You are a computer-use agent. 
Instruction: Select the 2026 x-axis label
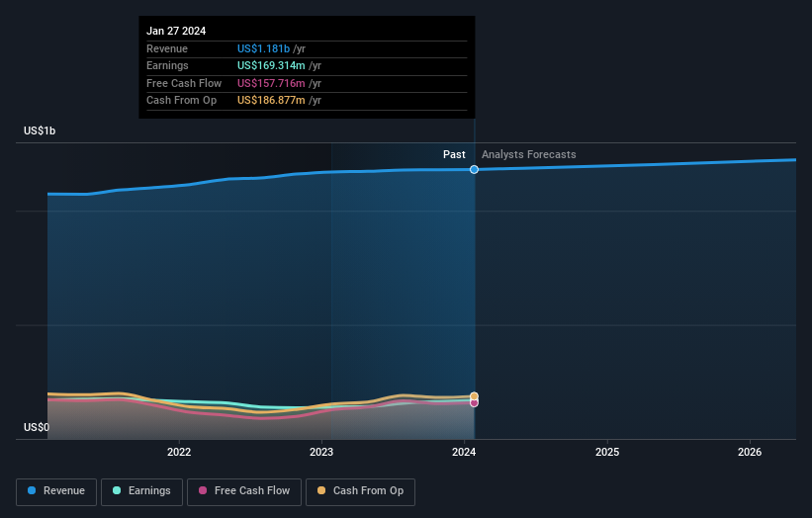click(750, 452)
